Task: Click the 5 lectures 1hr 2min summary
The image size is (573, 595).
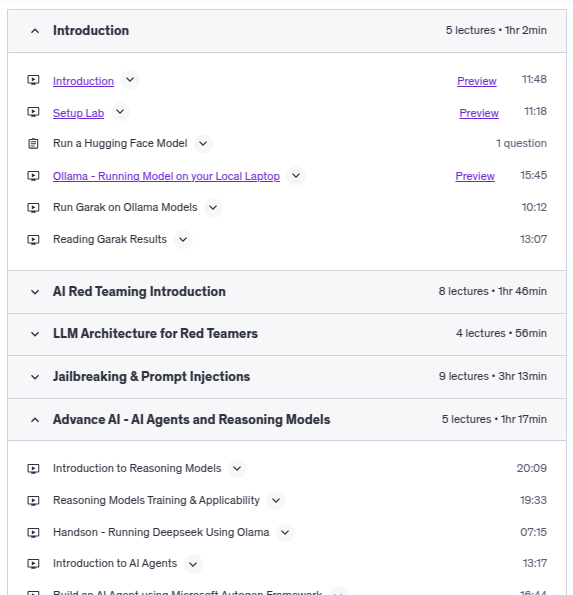Action: coord(496,30)
